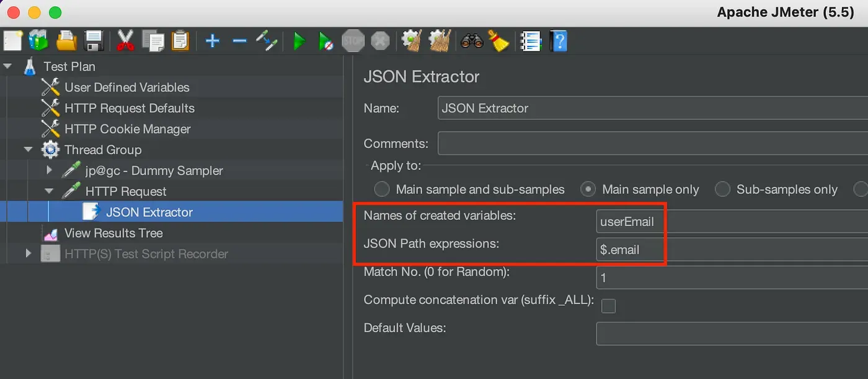Enable Compute concatenation var checkbox
This screenshot has width=868, height=379.
tap(609, 305)
